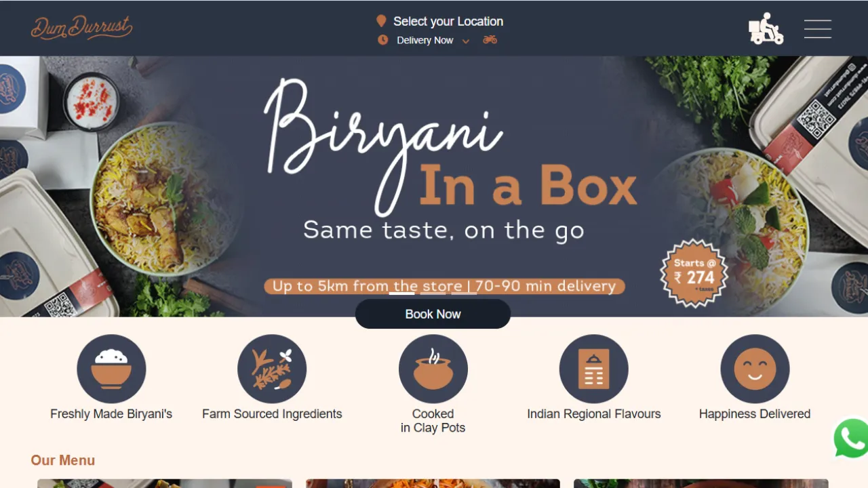Open the middle menu item thumbnail
868x488 pixels.
point(433,483)
